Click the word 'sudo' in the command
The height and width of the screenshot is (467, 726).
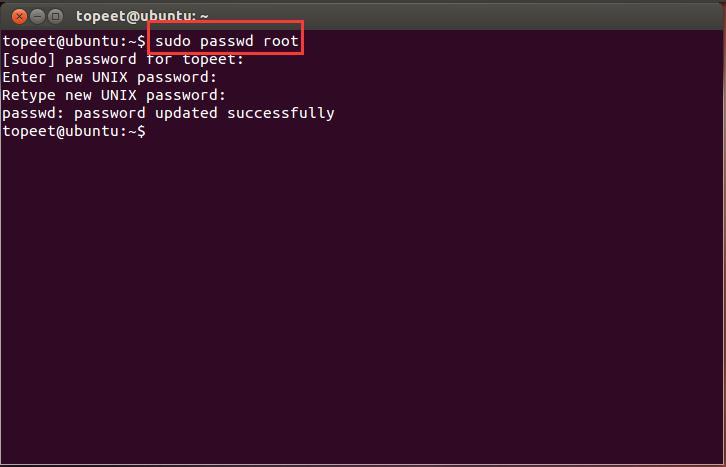(x=172, y=41)
